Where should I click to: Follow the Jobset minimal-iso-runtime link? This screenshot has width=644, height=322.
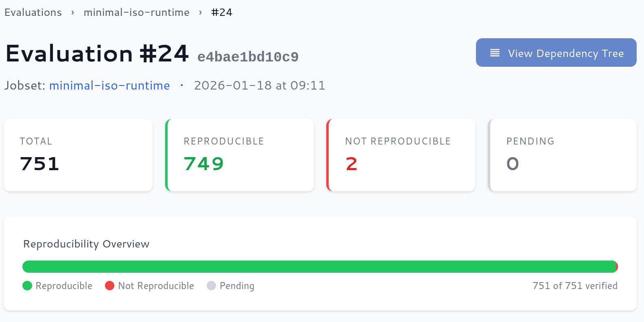click(x=109, y=85)
